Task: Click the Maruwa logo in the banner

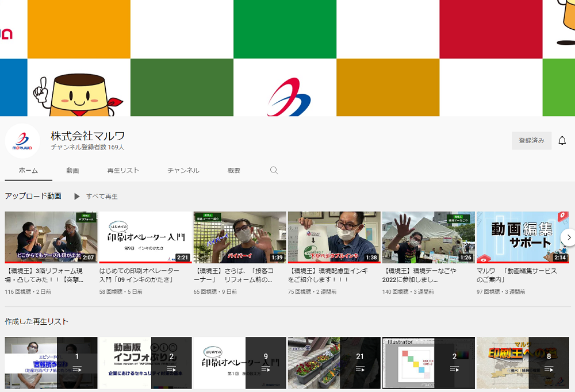Action: pyautogui.click(x=289, y=97)
